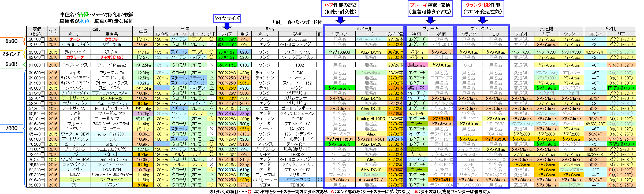
Task: Click the LGS-BTN model cell
Action: [x=111, y=170]
